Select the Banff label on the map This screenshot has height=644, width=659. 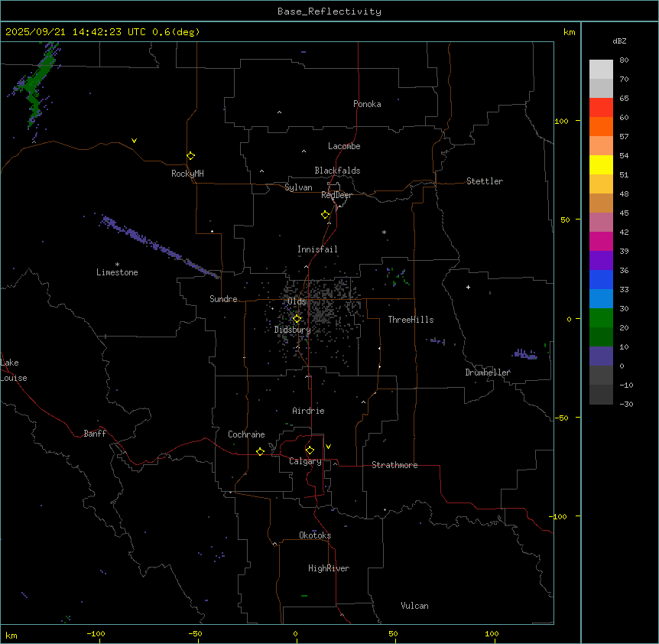tap(95, 434)
